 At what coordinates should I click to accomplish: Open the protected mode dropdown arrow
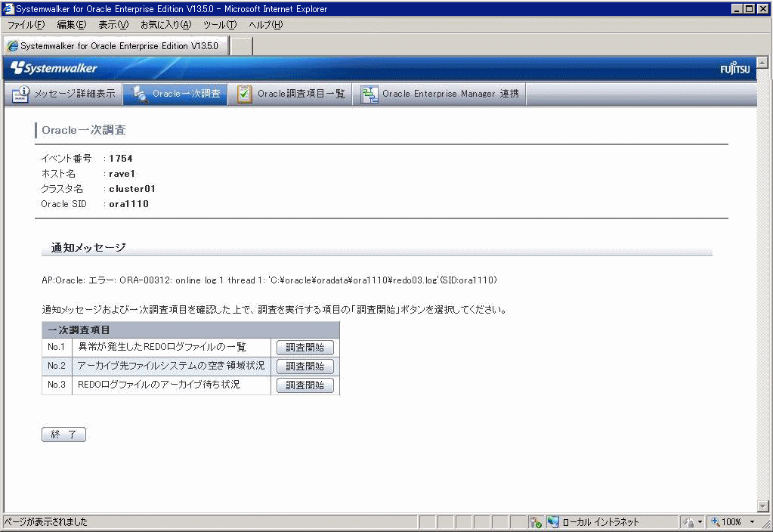click(700, 521)
